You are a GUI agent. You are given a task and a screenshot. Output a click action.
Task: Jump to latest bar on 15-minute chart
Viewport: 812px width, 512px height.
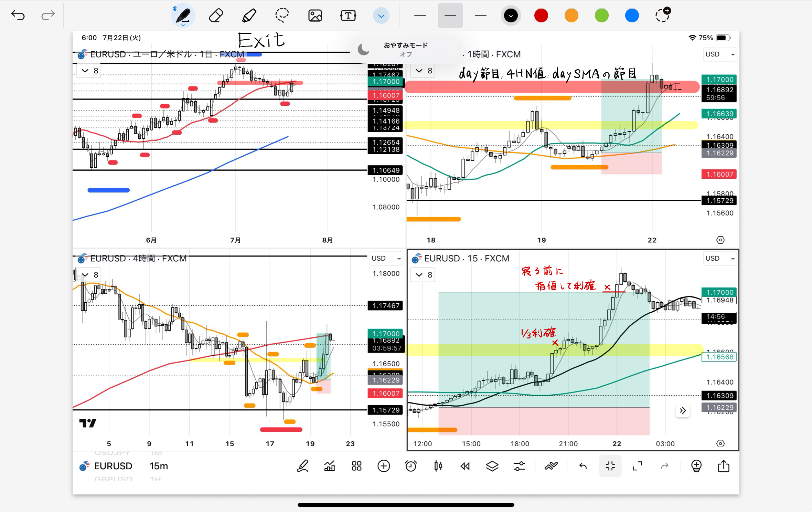coord(683,410)
